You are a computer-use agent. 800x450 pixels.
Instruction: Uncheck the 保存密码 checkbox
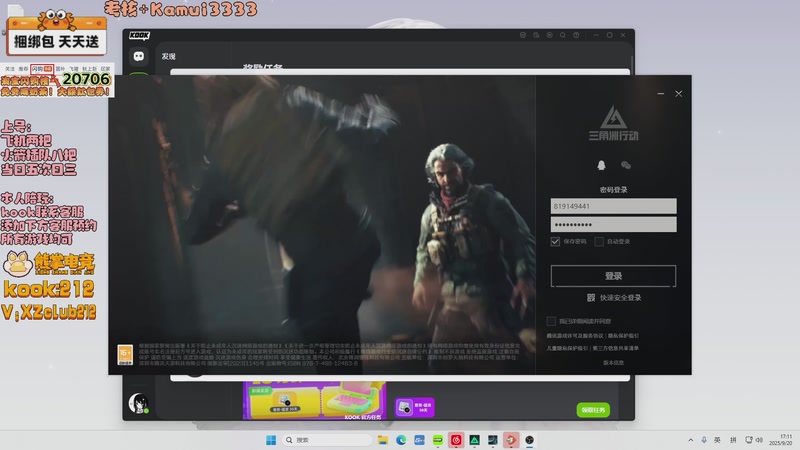point(555,241)
